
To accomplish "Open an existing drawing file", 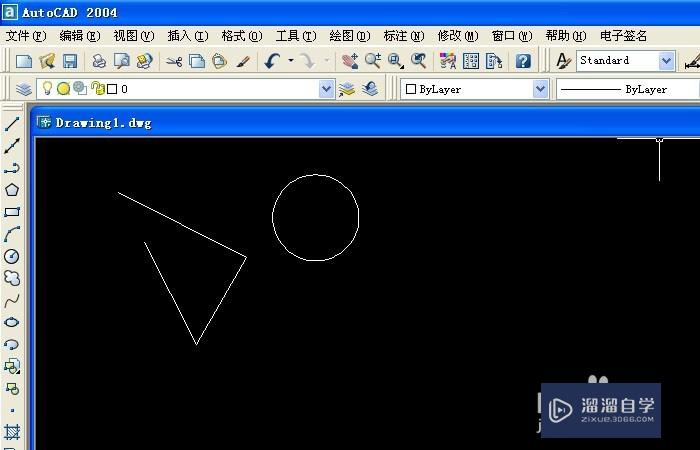I will point(47,61).
